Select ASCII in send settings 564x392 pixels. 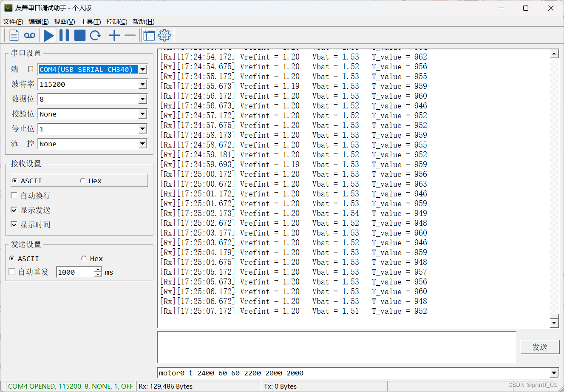click(x=24, y=258)
